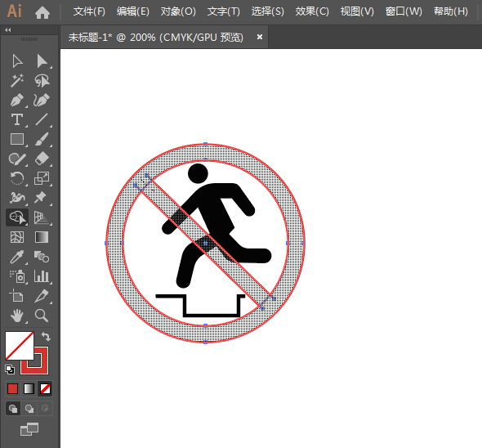Collapse the tools panel double arrows
482x448 pixels.
(8, 30)
